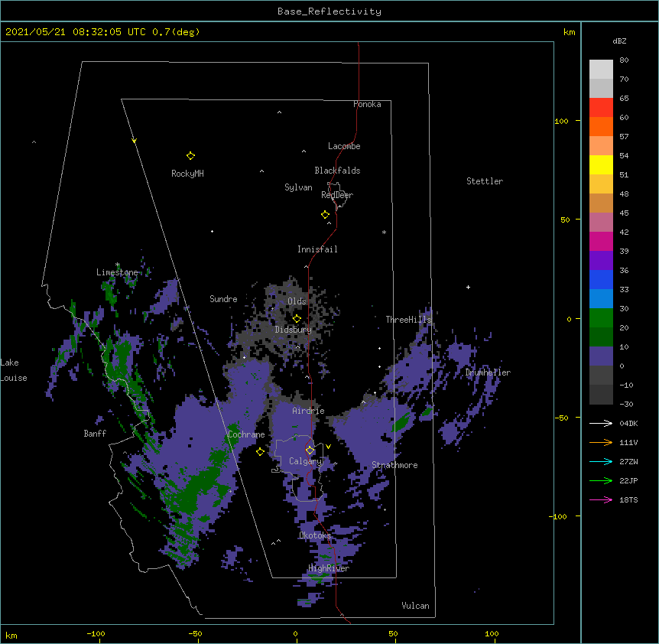The image size is (659, 644).
Task: Click the Airdrie city label
Action: [x=309, y=411]
